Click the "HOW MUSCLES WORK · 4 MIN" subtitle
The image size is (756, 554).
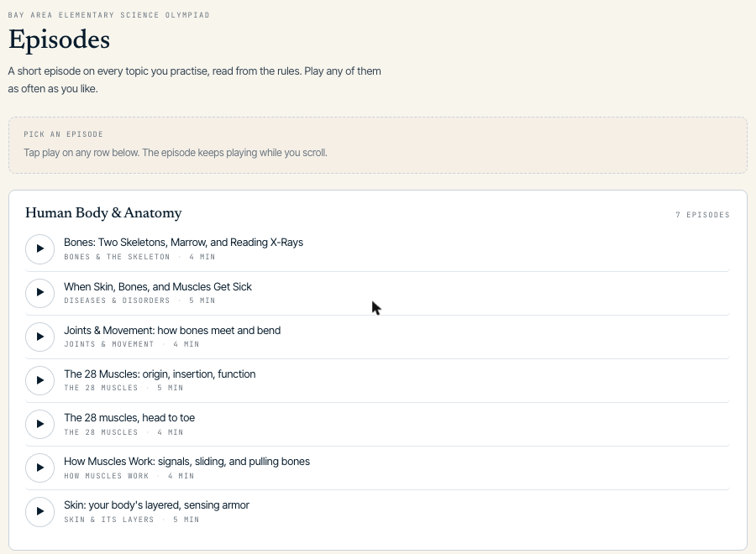(129, 476)
